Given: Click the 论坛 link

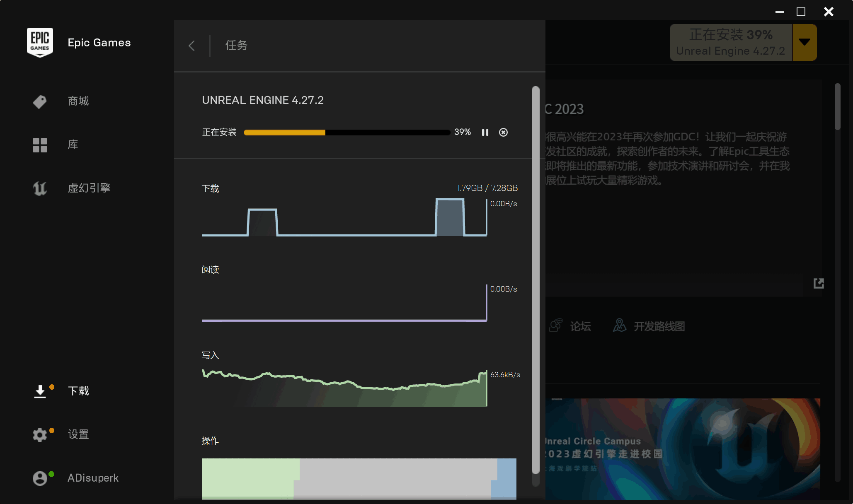Looking at the screenshot, I should point(580,326).
